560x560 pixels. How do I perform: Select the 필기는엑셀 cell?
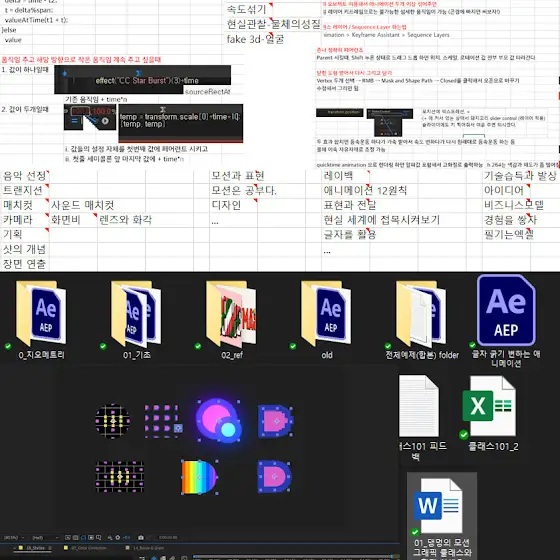click(x=509, y=234)
